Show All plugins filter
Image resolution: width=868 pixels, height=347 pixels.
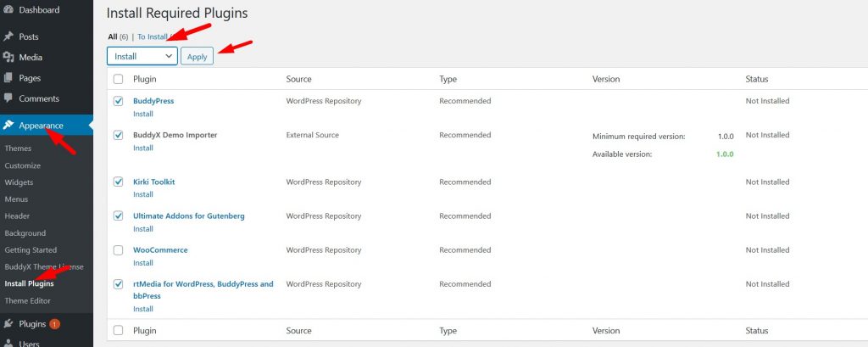[113, 36]
